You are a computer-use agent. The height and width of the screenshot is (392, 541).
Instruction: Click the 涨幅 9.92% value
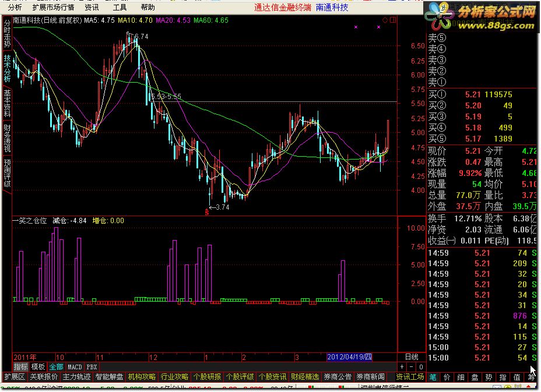(x=470, y=173)
